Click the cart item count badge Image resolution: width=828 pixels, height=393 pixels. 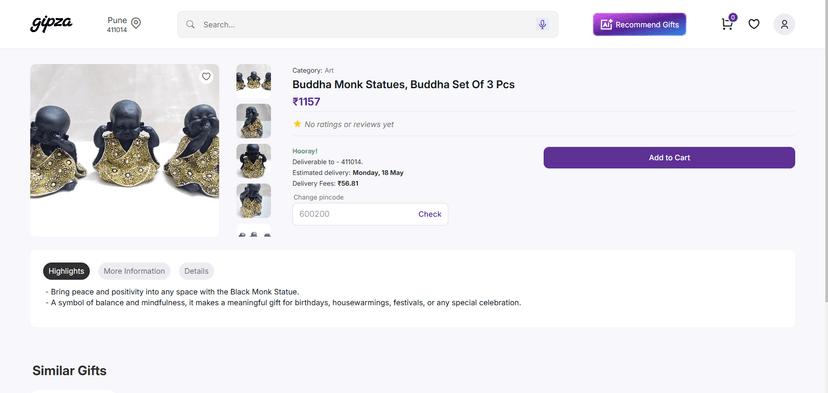[733, 17]
